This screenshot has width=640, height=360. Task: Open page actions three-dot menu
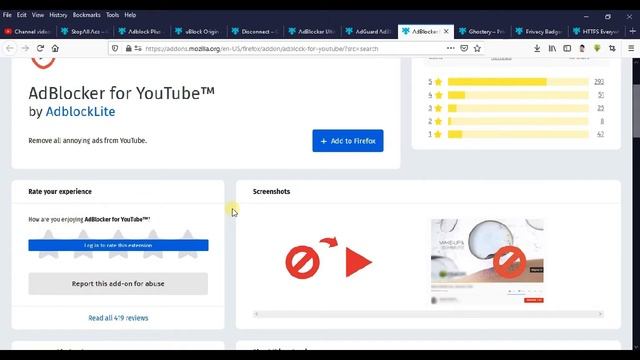tap(451, 48)
